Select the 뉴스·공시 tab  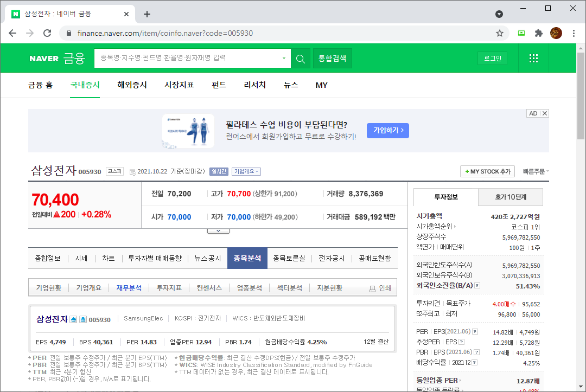(x=208, y=258)
